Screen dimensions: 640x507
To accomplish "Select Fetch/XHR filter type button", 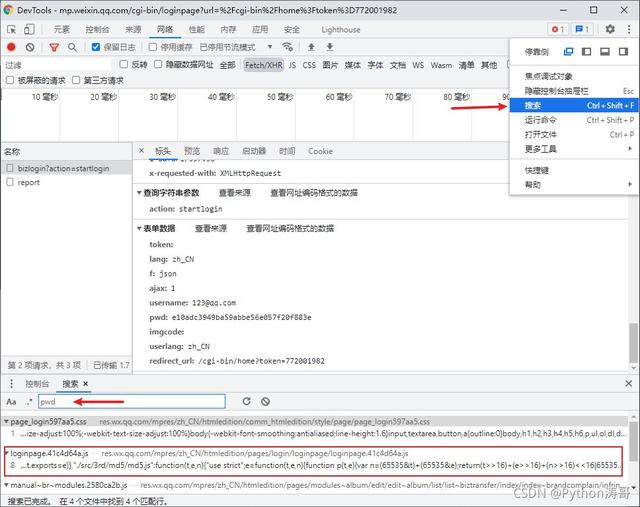I will 264,65.
